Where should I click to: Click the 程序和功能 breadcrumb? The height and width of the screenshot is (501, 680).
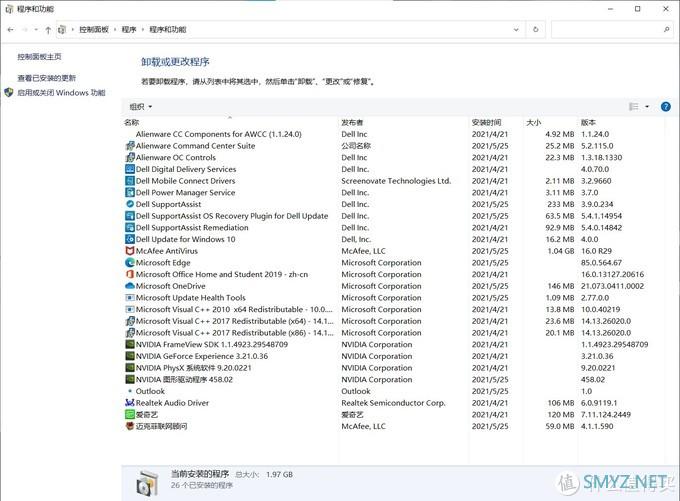coord(168,29)
